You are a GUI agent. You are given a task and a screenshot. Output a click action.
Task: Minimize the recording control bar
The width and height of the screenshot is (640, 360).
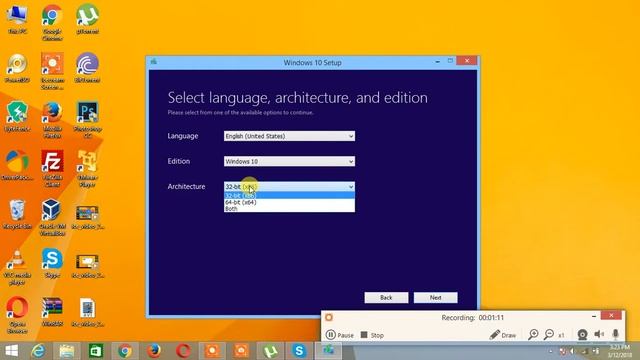coord(594,316)
